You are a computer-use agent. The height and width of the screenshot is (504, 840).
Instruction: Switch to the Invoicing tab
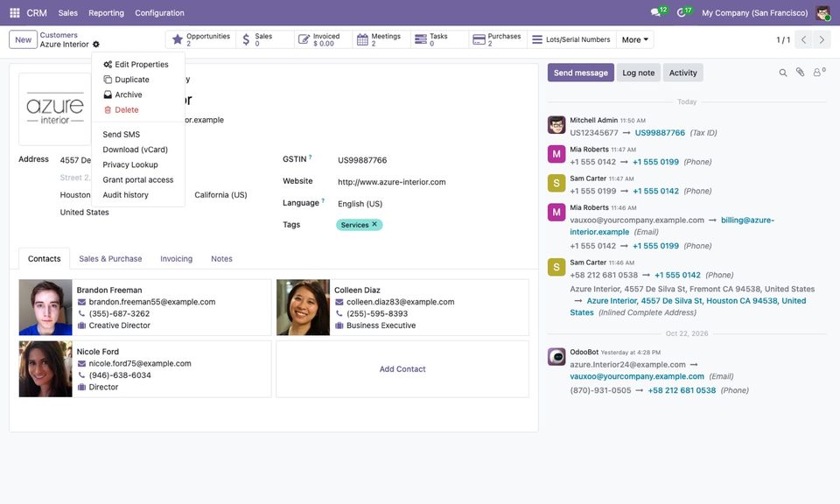click(176, 259)
